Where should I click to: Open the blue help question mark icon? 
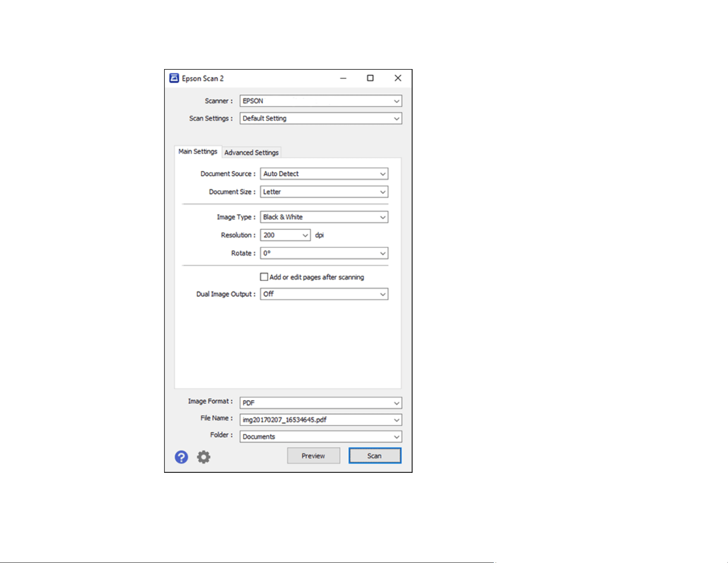coord(181,457)
